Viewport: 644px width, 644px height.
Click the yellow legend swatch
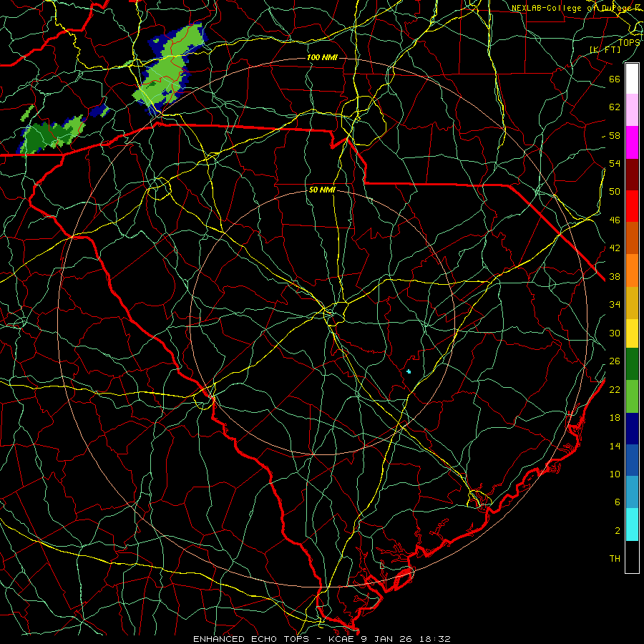(x=632, y=333)
